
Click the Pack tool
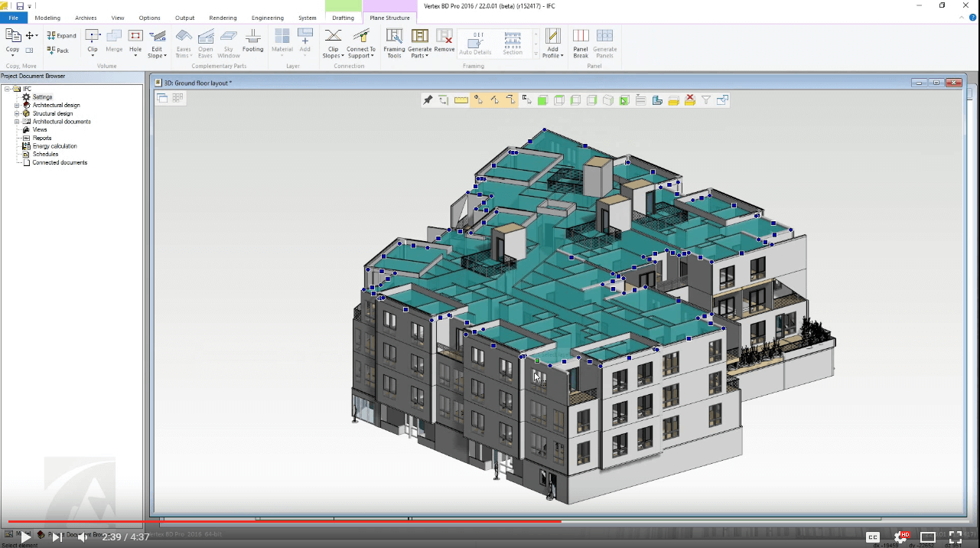click(58, 51)
